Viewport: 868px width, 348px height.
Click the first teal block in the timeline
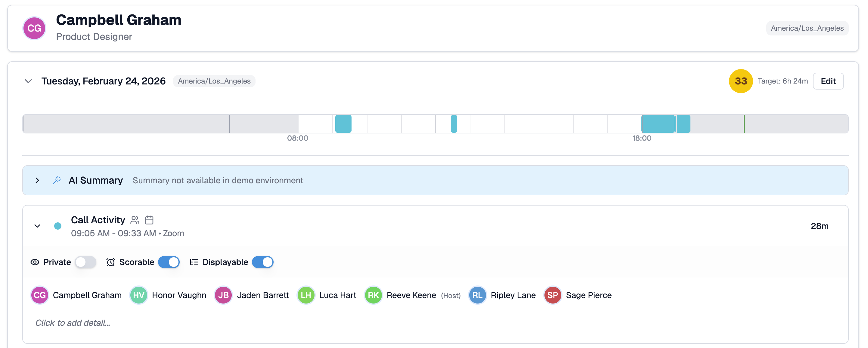click(343, 124)
